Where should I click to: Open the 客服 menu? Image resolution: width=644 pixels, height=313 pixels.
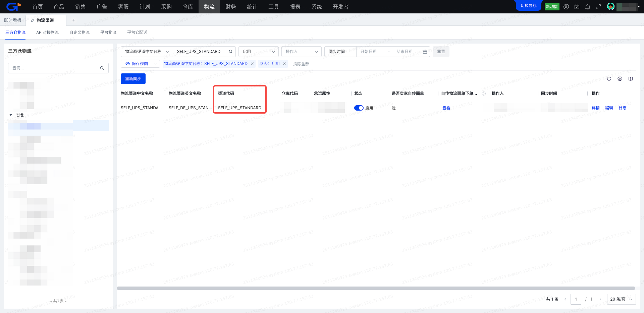click(123, 7)
